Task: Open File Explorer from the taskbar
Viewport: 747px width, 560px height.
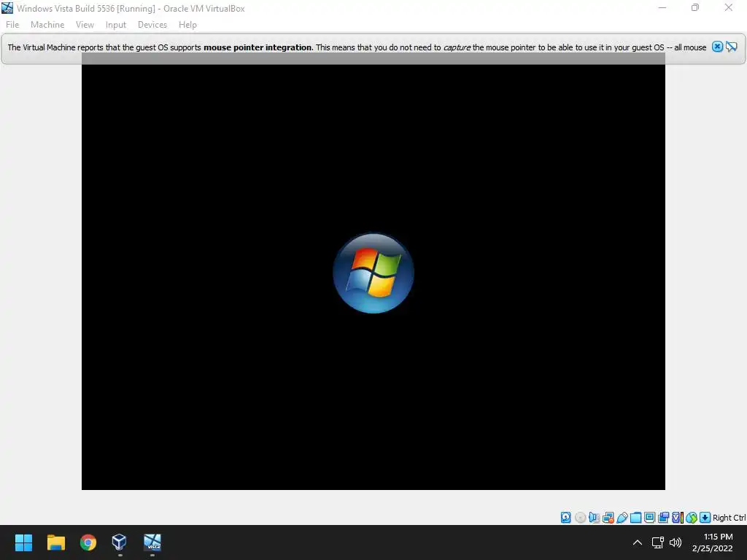Action: coord(55,542)
